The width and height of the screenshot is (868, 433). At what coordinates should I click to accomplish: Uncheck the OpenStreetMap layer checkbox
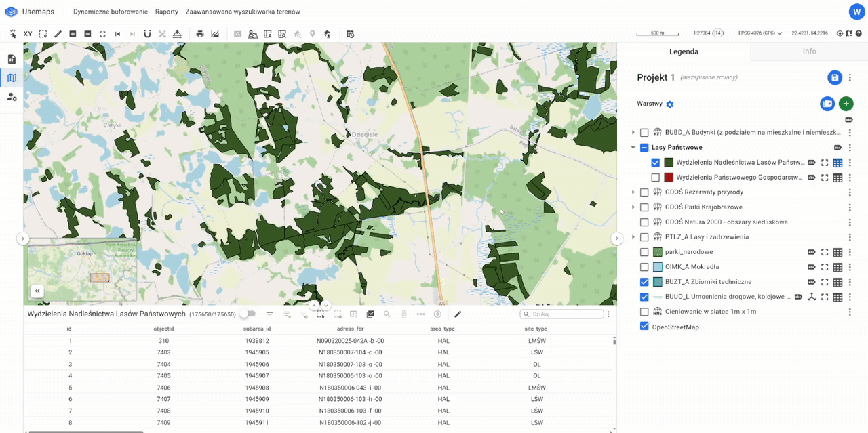coord(644,327)
